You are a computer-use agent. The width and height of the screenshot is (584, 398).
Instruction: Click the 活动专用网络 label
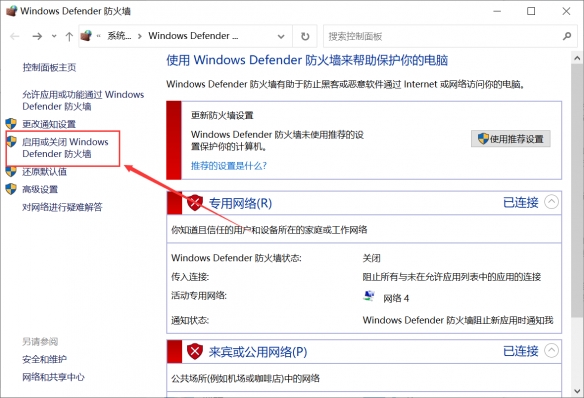(199, 296)
